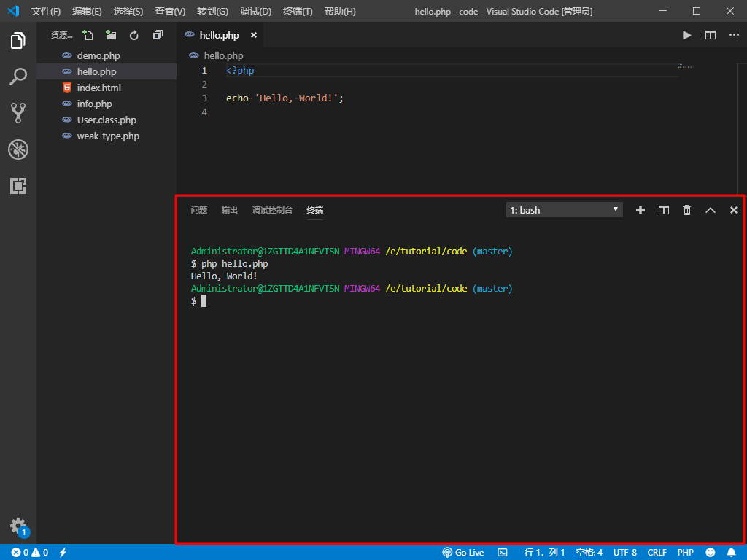
Task: Click the New File icon in explorer
Action: pos(88,35)
